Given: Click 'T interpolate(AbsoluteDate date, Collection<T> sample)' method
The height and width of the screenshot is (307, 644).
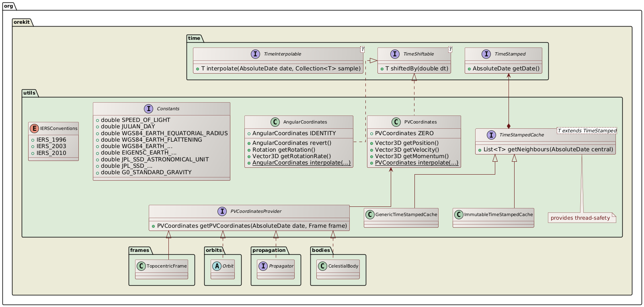Looking at the screenshot, I should pyautogui.click(x=281, y=68).
